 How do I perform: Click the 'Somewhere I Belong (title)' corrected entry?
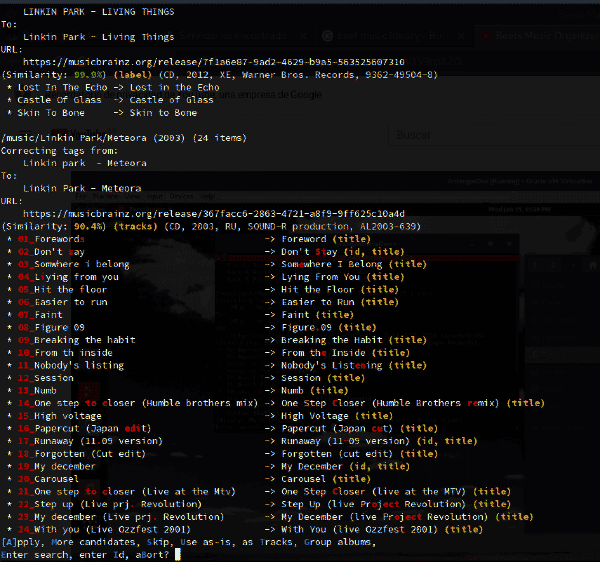coord(354,264)
